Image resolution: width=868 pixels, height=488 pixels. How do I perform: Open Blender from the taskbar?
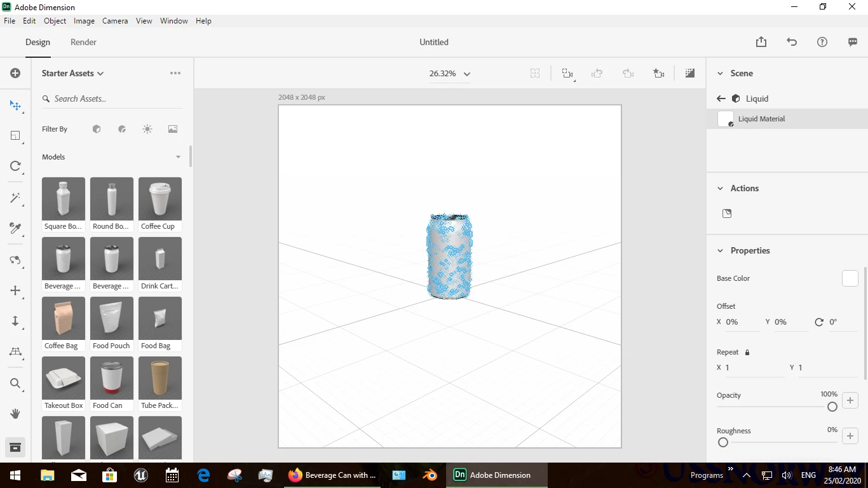[x=430, y=475]
